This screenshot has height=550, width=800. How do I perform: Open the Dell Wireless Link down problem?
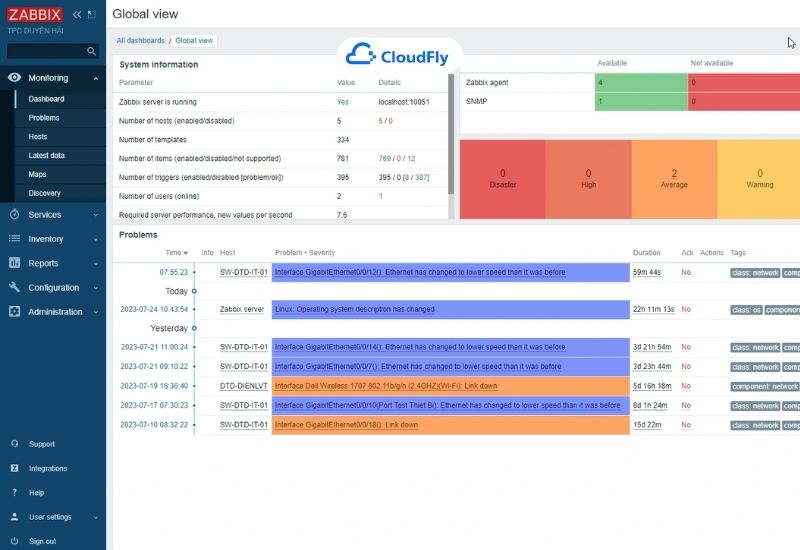[386, 386]
